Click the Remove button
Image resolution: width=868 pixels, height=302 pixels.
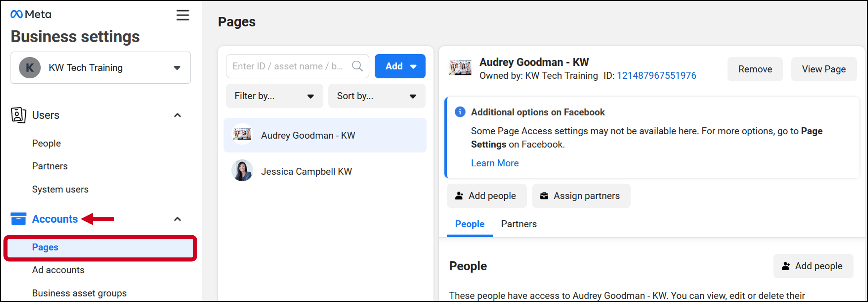(755, 69)
